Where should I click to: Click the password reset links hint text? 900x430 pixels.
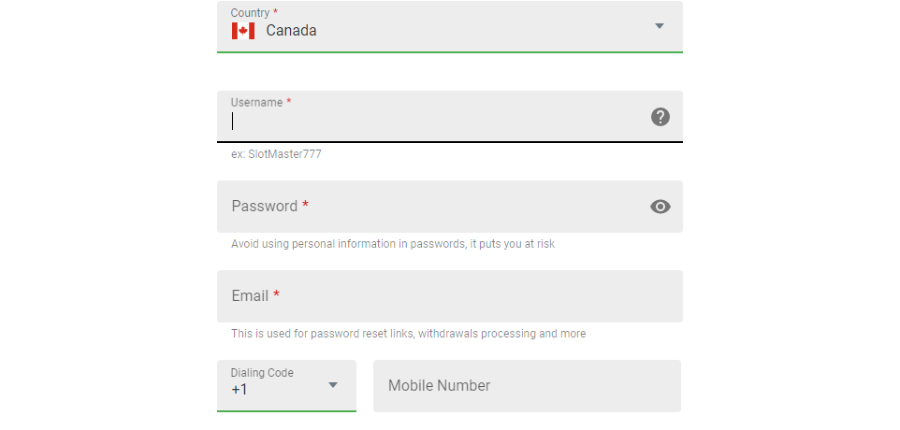pos(409,334)
